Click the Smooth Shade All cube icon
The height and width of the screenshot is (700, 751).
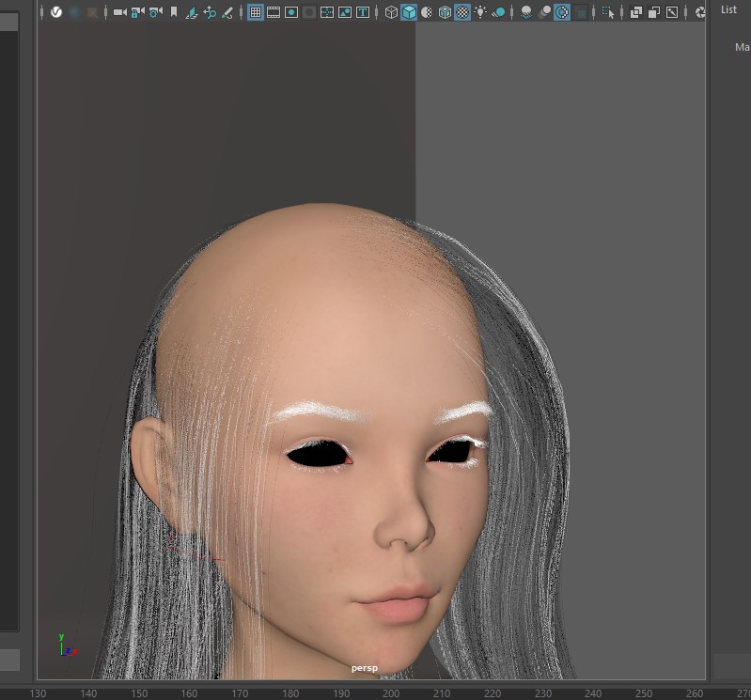(x=409, y=12)
